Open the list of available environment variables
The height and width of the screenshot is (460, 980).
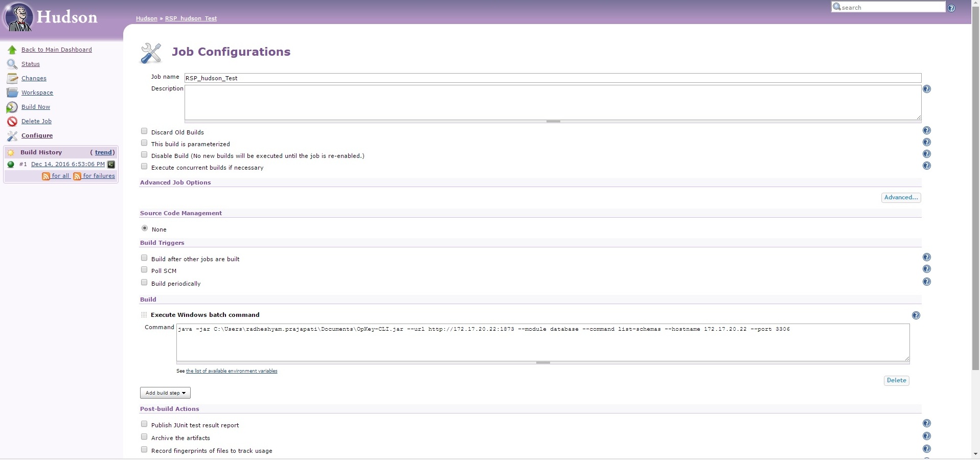point(232,371)
